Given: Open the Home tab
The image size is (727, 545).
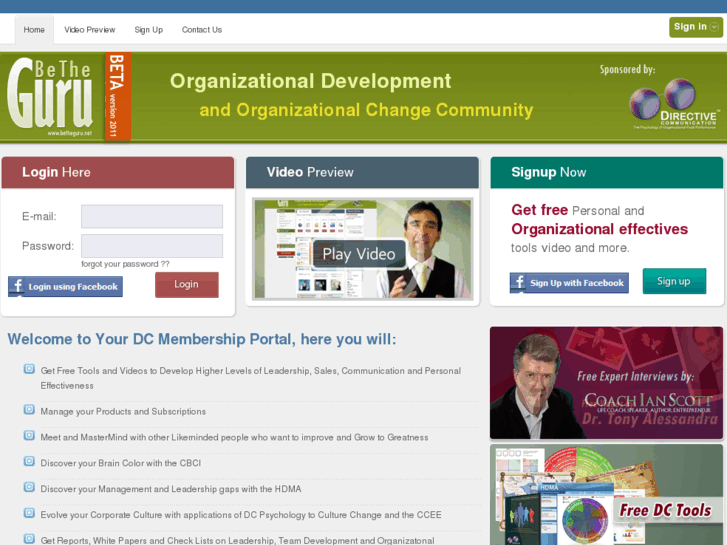Looking at the screenshot, I should (x=34, y=30).
